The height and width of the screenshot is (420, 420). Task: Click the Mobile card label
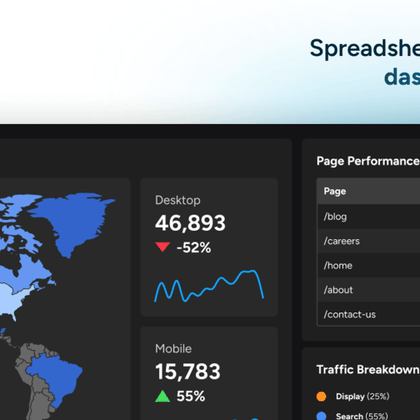tap(173, 349)
